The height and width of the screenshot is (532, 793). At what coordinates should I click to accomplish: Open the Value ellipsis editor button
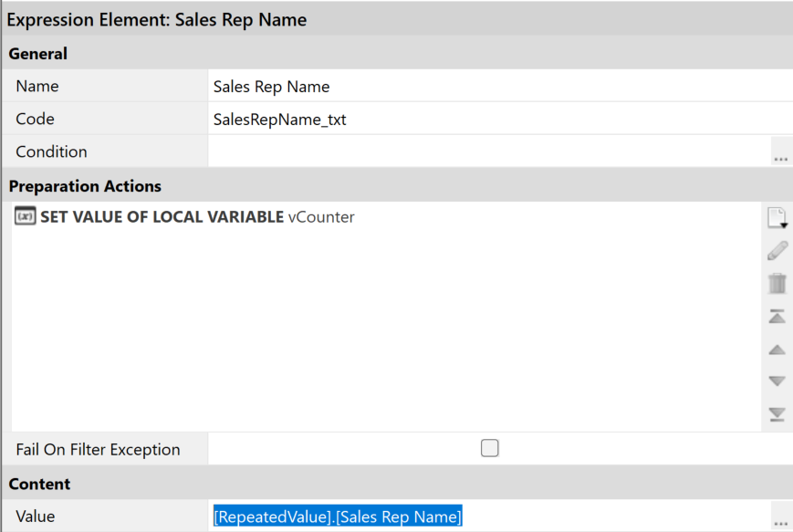click(780, 517)
